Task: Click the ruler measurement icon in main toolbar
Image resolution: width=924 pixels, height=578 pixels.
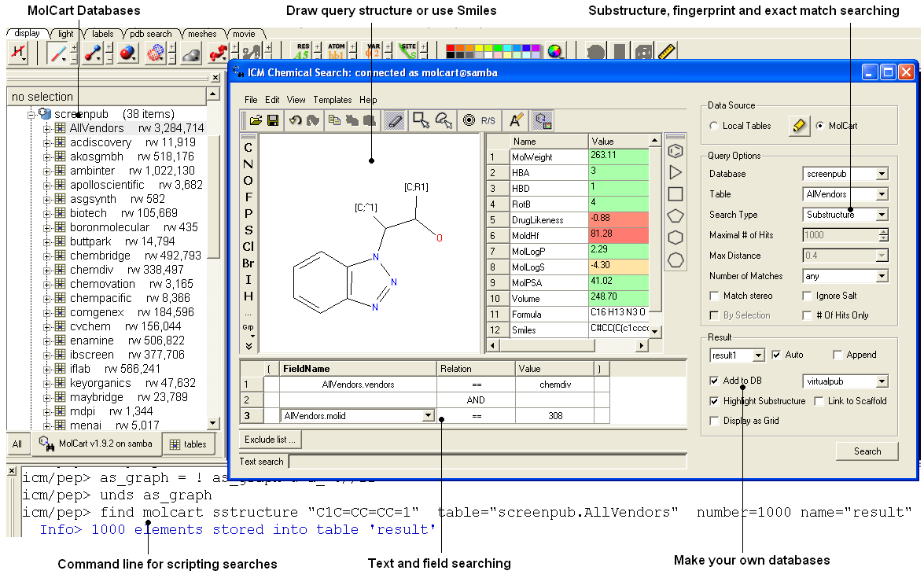Action: tap(667, 53)
